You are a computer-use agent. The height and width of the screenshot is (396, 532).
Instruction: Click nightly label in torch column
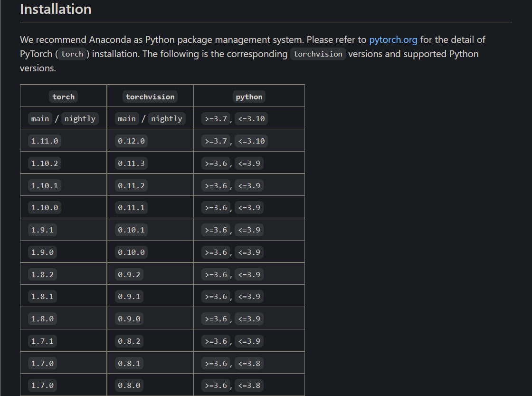[80, 118]
